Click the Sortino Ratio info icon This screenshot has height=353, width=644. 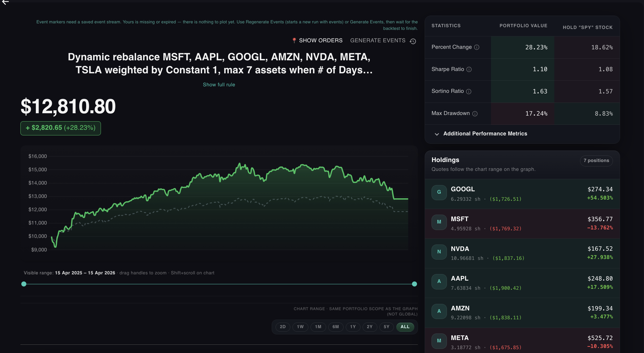[x=469, y=91]
